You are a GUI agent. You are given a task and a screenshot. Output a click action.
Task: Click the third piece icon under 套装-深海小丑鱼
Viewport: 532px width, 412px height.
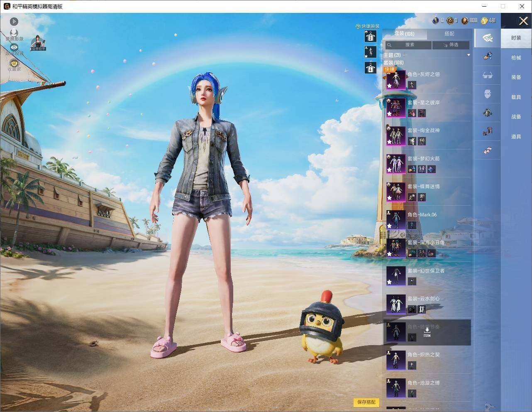(x=432, y=253)
